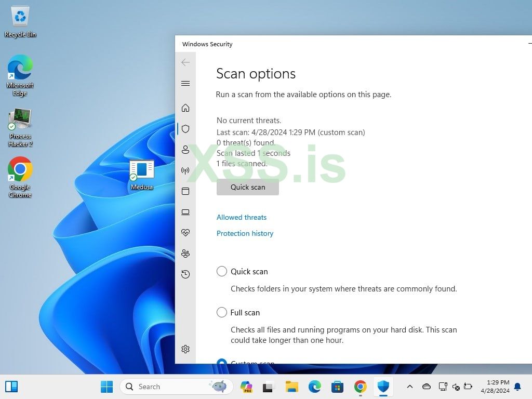Open Device performance & health icon
Image resolution: width=532 pixels, height=399 pixels.
(x=185, y=233)
